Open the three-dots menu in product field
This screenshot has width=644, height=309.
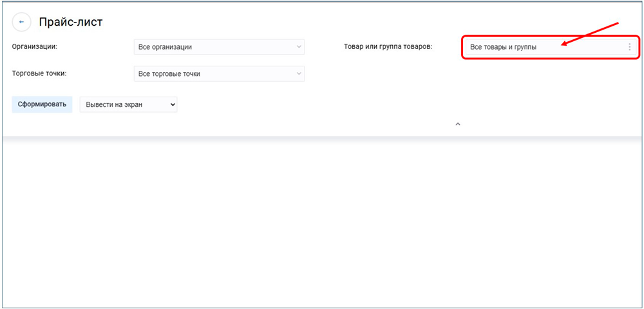629,47
